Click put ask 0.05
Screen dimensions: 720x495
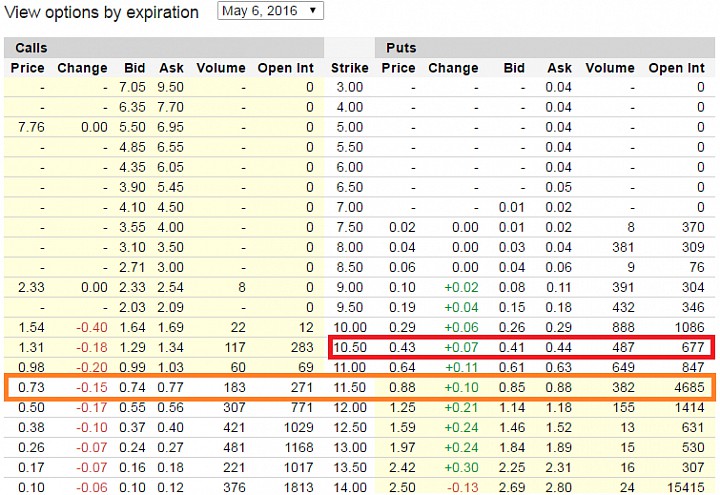[558, 187]
